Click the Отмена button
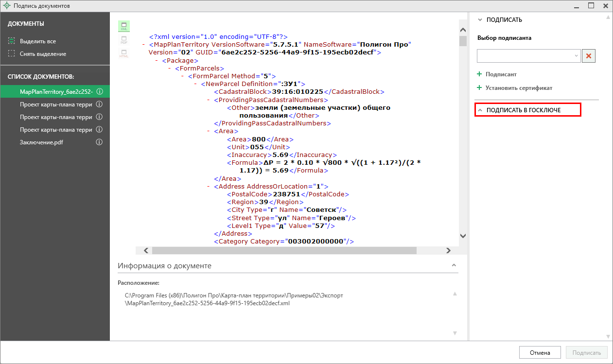Image resolution: width=613 pixels, height=364 pixels. [540, 353]
